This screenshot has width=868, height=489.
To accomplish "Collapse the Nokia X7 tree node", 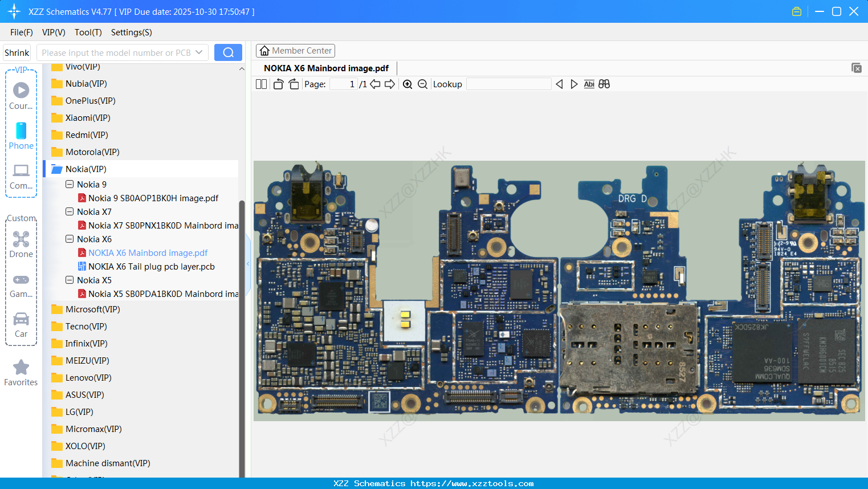I will point(70,211).
